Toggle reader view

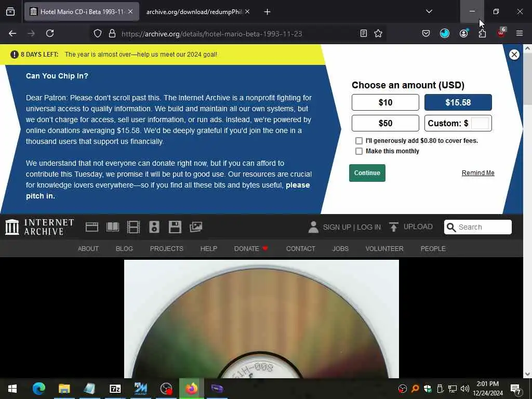coord(363,33)
